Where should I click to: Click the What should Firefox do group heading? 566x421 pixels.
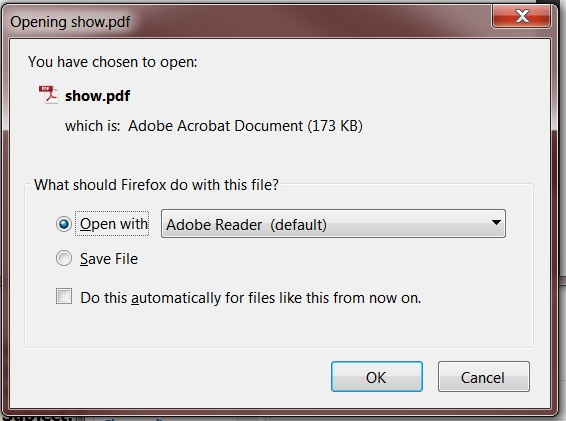point(156,185)
